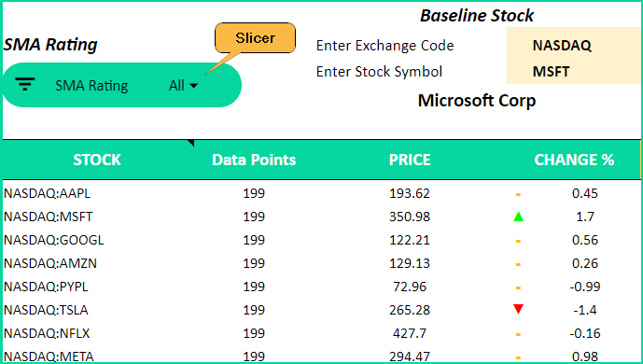Click the CHANGE % column header
The height and width of the screenshot is (364, 643).
(574, 160)
